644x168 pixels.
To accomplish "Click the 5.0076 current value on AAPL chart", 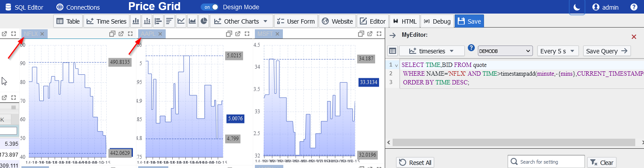I will point(235,119).
